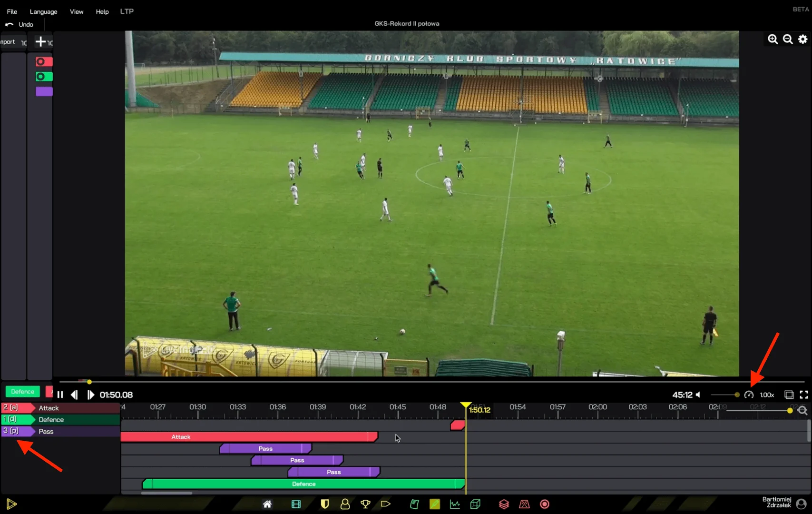The width and height of the screenshot is (812, 514).
Task: Select the trophy icon in the bottom bar
Action: tap(365, 504)
